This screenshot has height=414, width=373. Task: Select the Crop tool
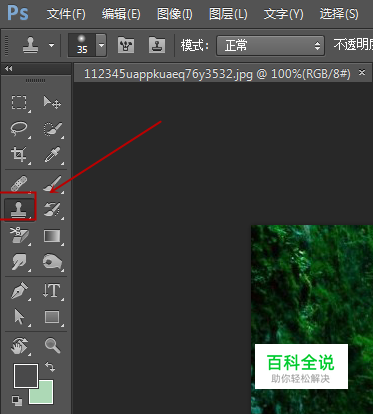coord(19,155)
